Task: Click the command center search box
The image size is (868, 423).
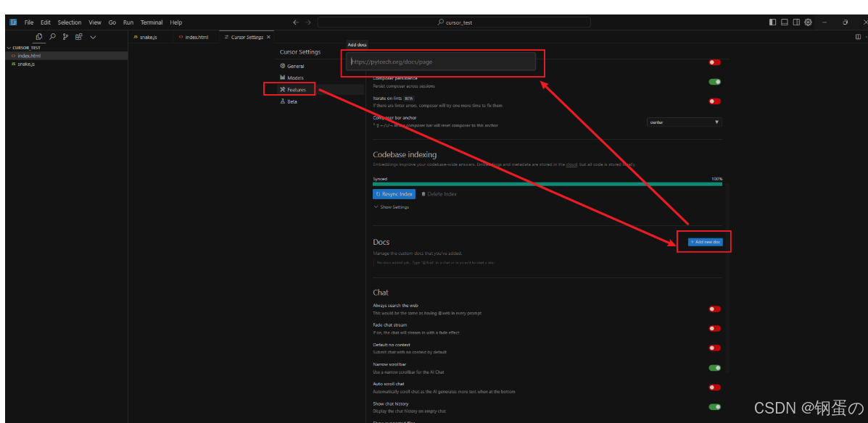Action: [x=454, y=22]
